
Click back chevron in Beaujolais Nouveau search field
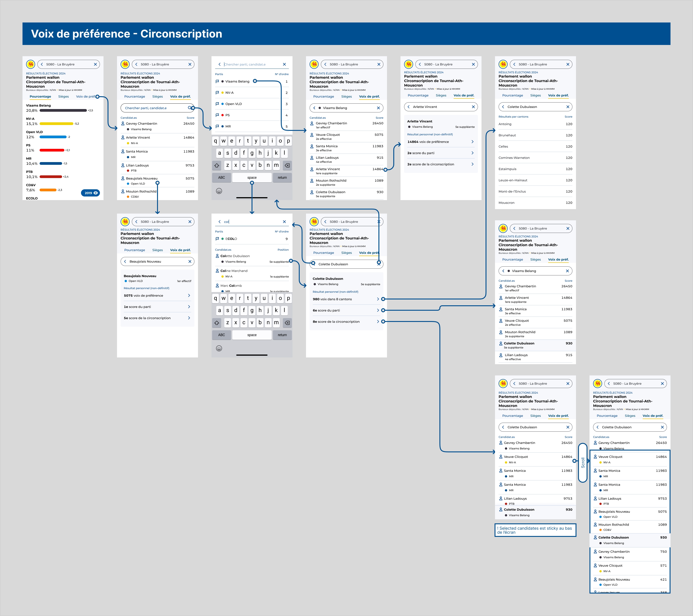click(x=125, y=262)
